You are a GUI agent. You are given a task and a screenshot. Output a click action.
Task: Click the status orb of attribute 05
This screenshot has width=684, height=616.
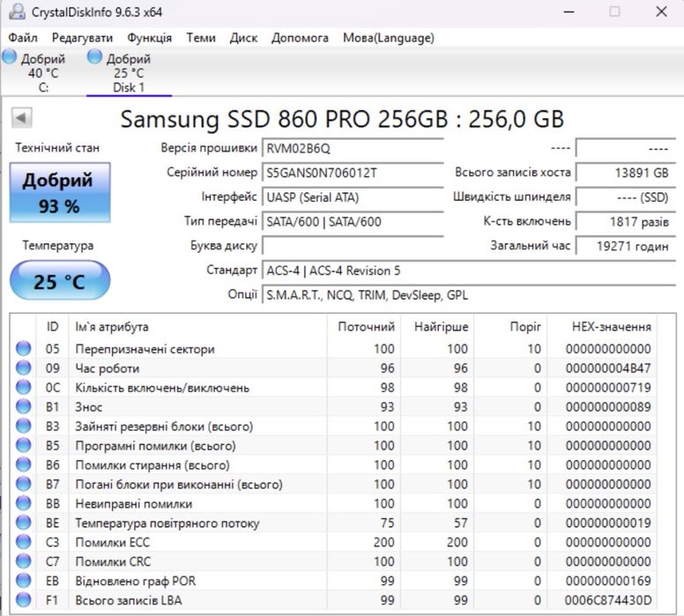(x=24, y=348)
